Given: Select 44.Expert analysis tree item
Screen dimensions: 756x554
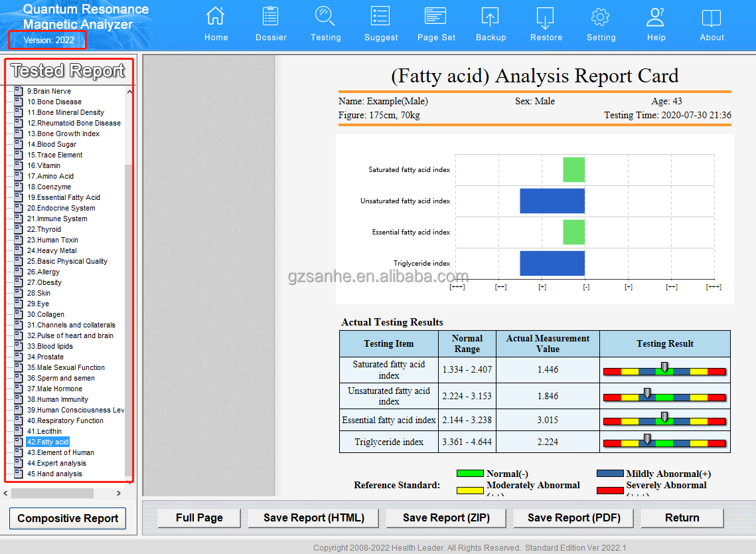Looking at the screenshot, I should pyautogui.click(x=56, y=463).
